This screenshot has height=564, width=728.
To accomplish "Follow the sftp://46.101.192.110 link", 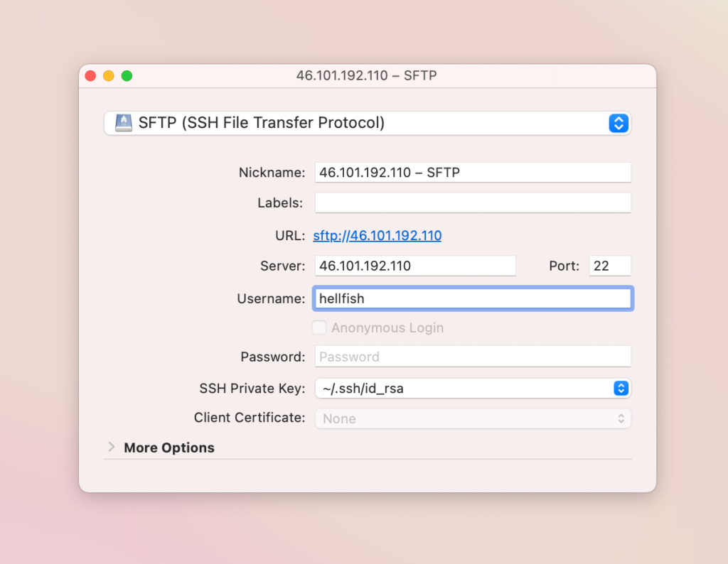I will 377,235.
